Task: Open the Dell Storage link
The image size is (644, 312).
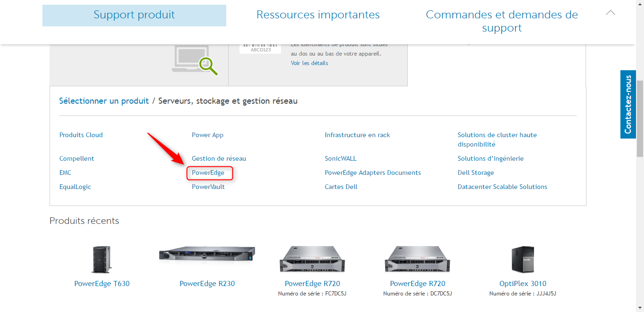Action: click(476, 172)
